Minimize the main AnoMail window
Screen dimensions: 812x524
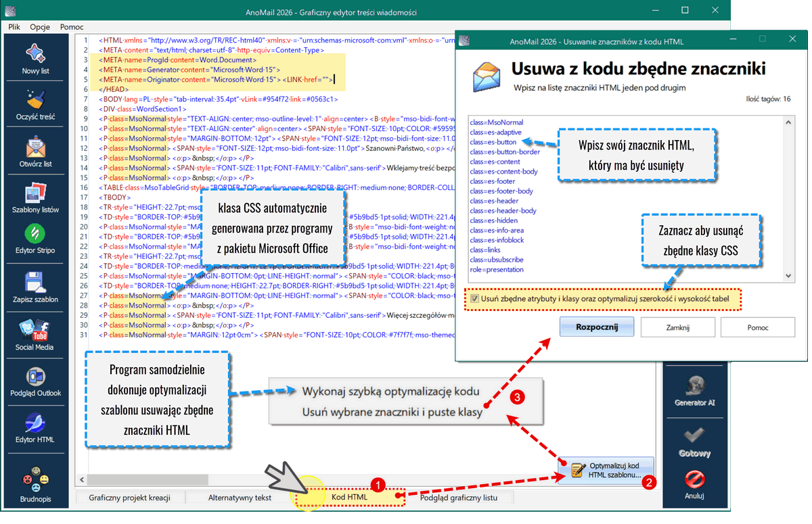(x=654, y=11)
